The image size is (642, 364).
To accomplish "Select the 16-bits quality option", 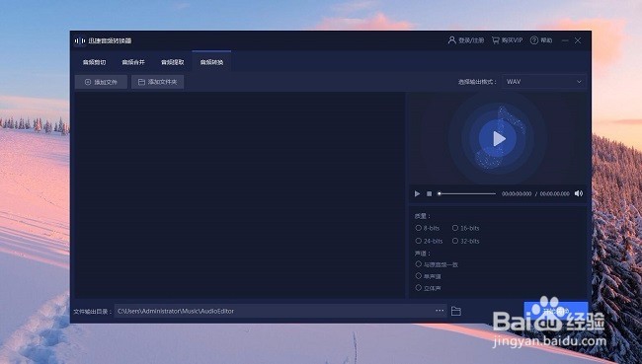I will [x=466, y=228].
